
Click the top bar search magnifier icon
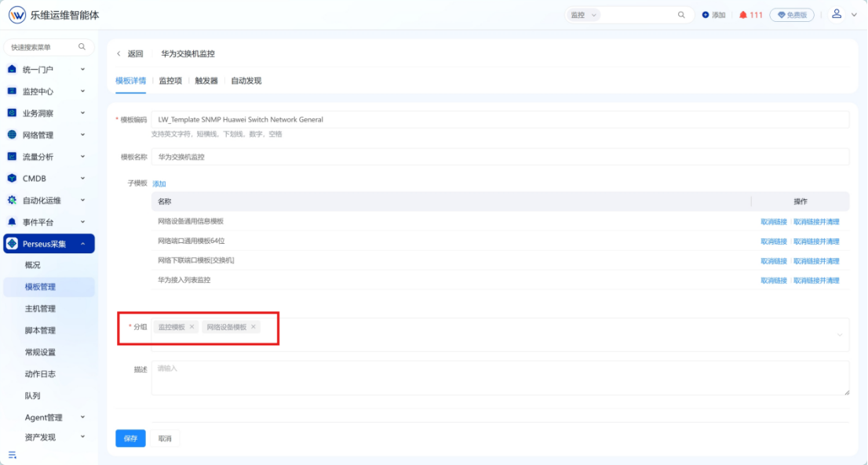point(681,15)
